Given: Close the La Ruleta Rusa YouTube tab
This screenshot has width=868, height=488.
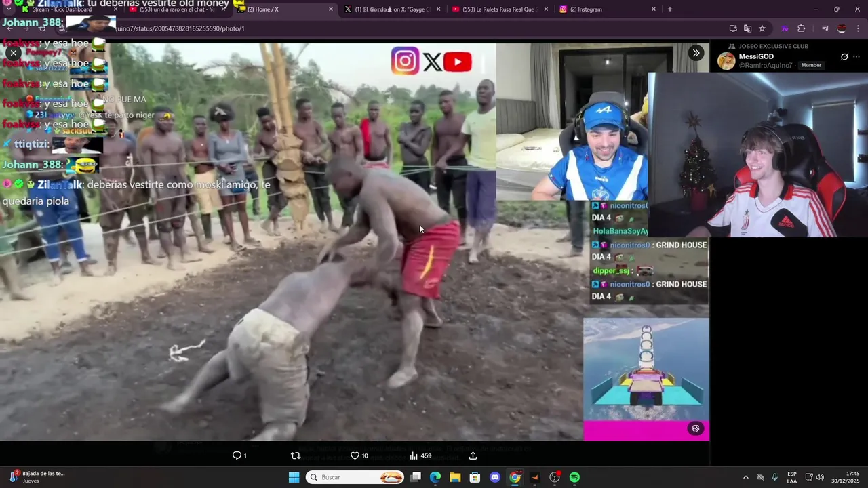Looking at the screenshot, I should pyautogui.click(x=546, y=9).
